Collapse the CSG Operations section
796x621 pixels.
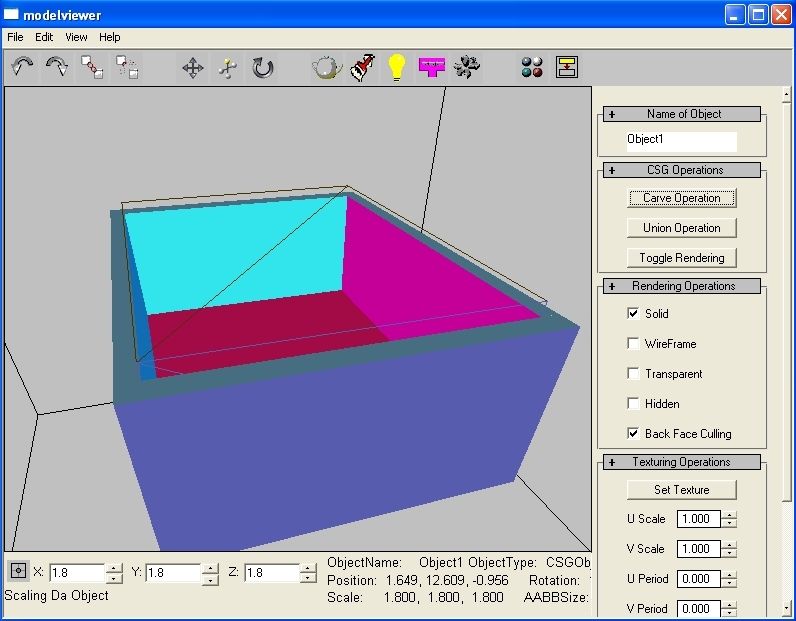(612, 170)
